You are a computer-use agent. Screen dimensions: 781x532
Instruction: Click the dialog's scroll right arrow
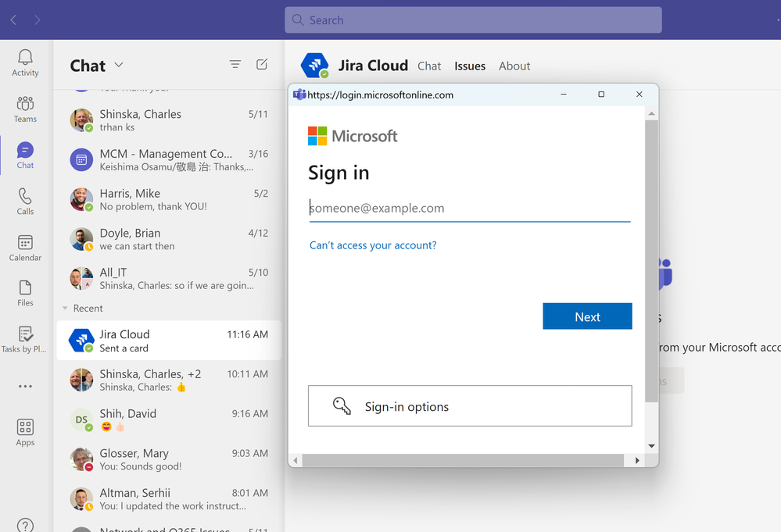coord(637,460)
